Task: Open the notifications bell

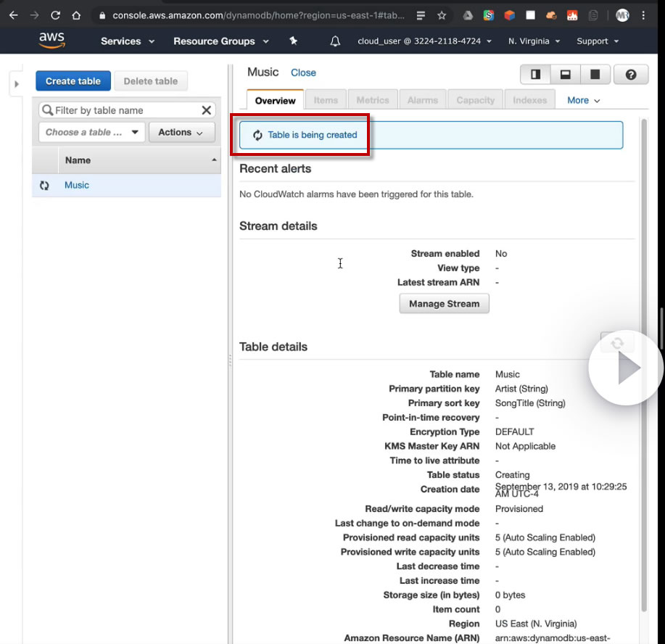Action: point(335,41)
